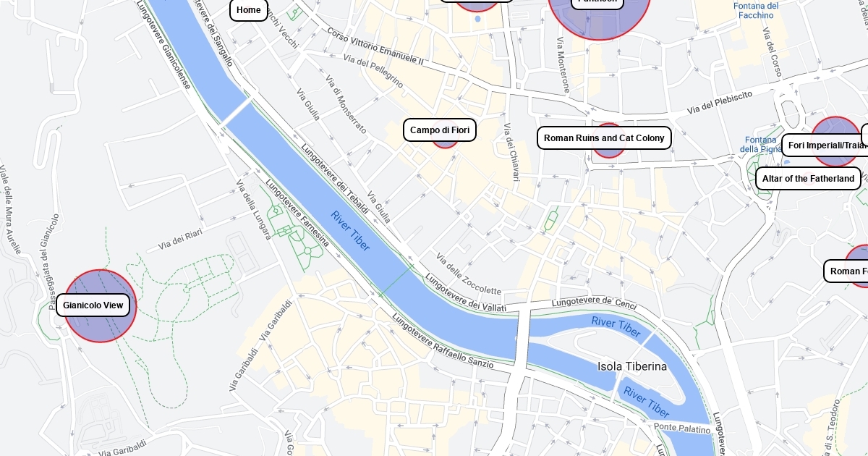
Task: Select the Campo di Fiori marker label
Action: [440, 130]
